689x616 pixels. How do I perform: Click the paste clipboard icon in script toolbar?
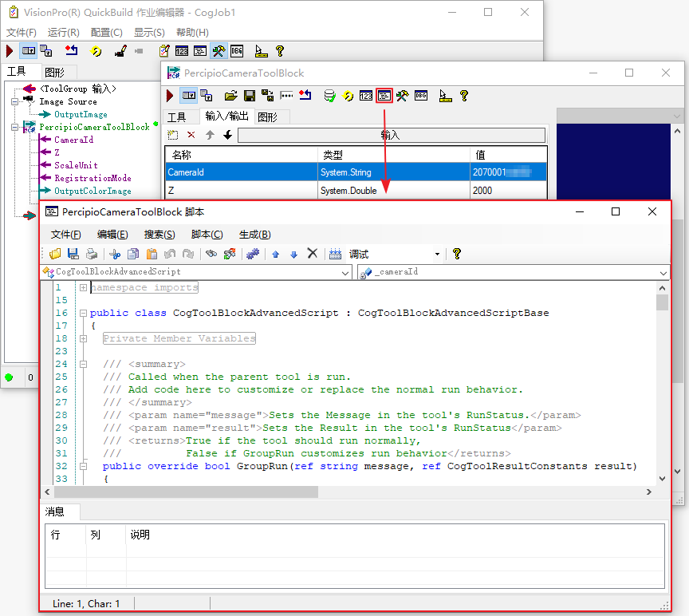pyautogui.click(x=152, y=254)
